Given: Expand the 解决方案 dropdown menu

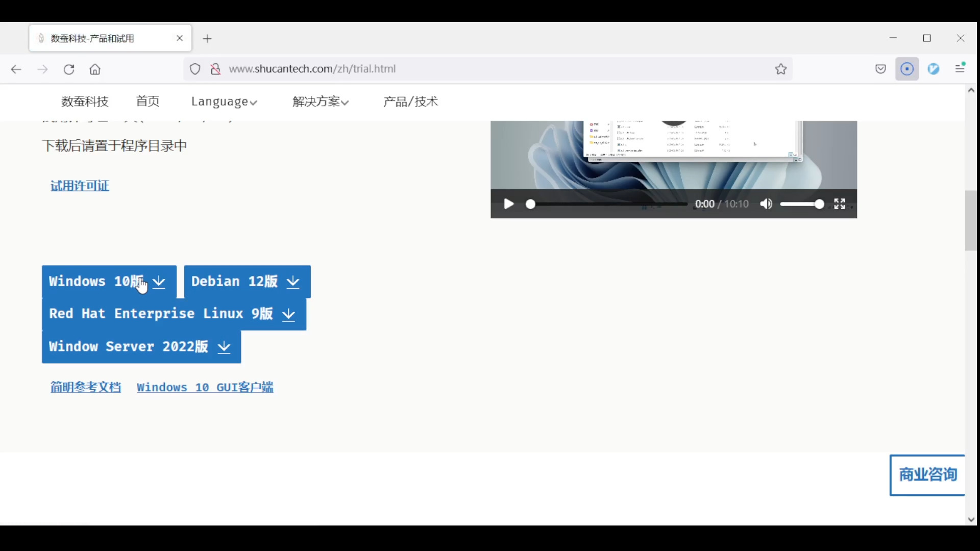Looking at the screenshot, I should tap(321, 102).
